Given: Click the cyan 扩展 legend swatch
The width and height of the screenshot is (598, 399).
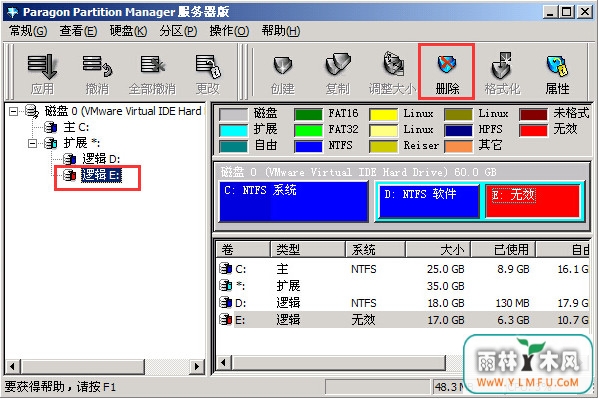Looking at the screenshot, I should (233, 130).
